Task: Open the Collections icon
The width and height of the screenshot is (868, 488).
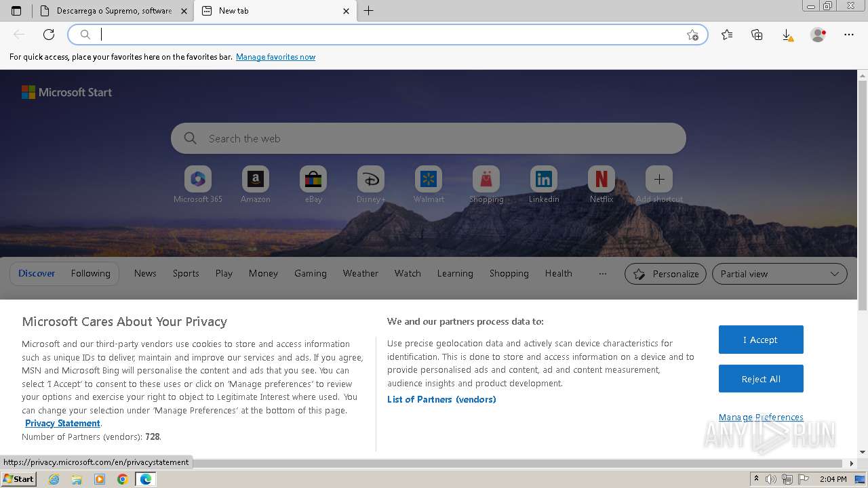Action: (x=757, y=35)
